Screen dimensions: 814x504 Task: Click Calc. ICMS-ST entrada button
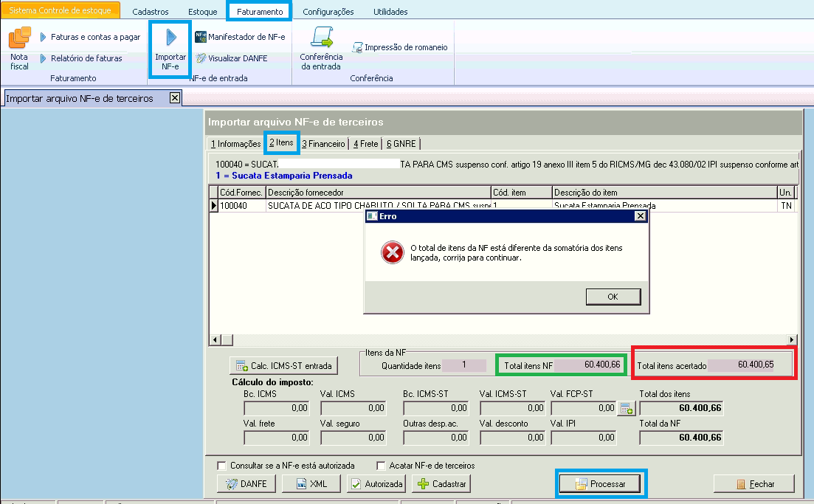pos(284,365)
